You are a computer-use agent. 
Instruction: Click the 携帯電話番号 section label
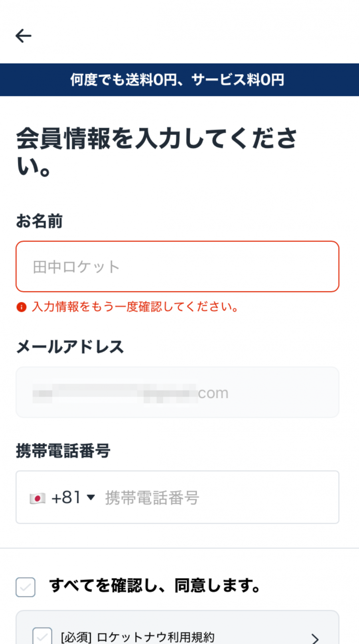[x=63, y=451]
